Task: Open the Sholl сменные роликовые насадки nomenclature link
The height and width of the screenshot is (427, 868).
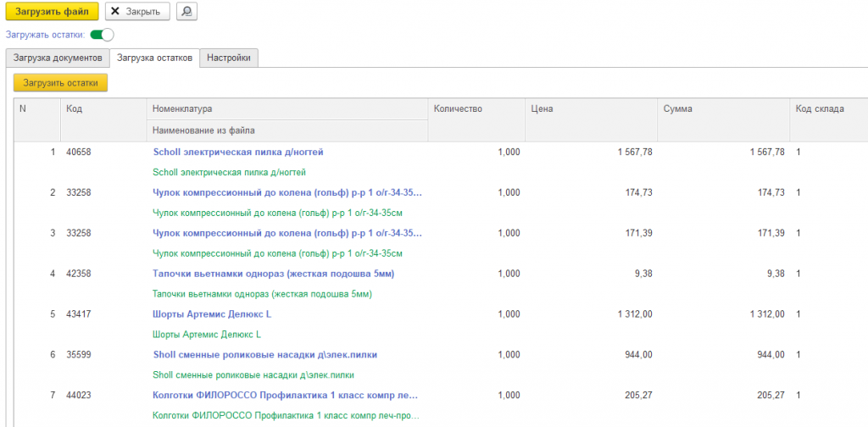Action: [265, 354]
